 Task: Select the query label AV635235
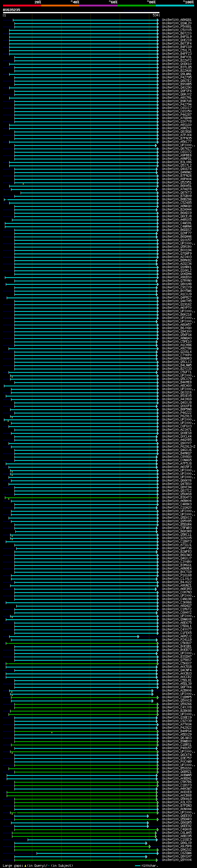(x=11, y=10)
